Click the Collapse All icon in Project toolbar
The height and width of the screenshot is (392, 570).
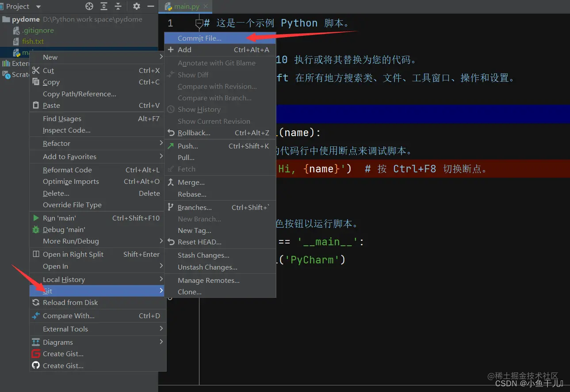[118, 7]
